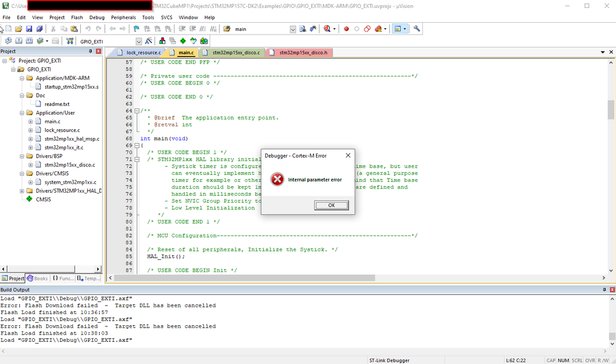Switch to the Functions panel tab
The height and width of the screenshot is (364, 616).
[63, 278]
